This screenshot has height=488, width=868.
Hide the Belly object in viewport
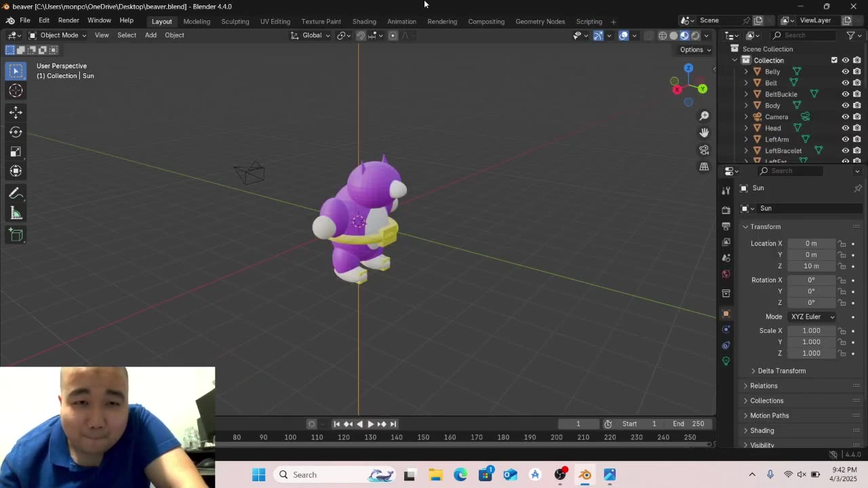coord(845,72)
